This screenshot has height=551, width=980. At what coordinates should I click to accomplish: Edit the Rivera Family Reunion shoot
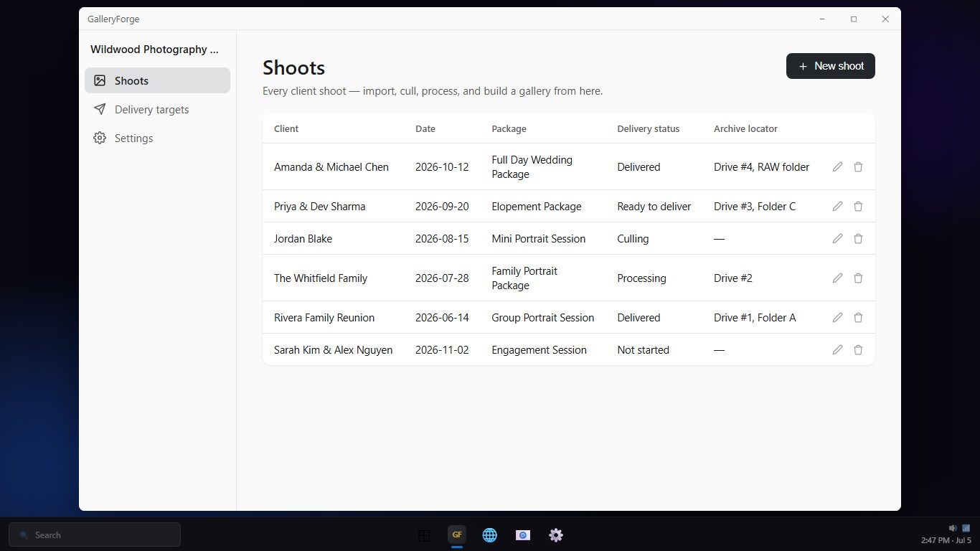[837, 317]
